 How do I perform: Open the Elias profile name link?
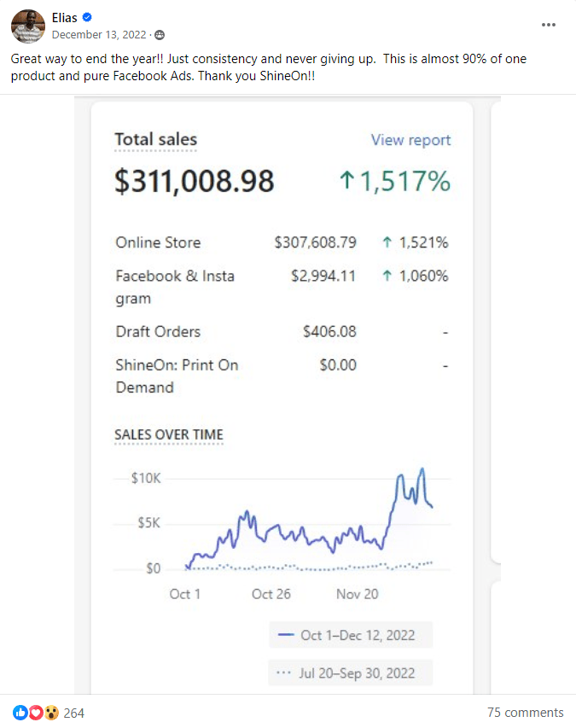click(x=65, y=18)
